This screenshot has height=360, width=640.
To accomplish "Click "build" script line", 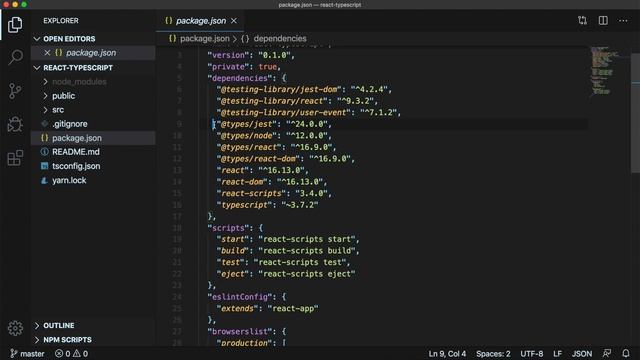I will 288,251.
